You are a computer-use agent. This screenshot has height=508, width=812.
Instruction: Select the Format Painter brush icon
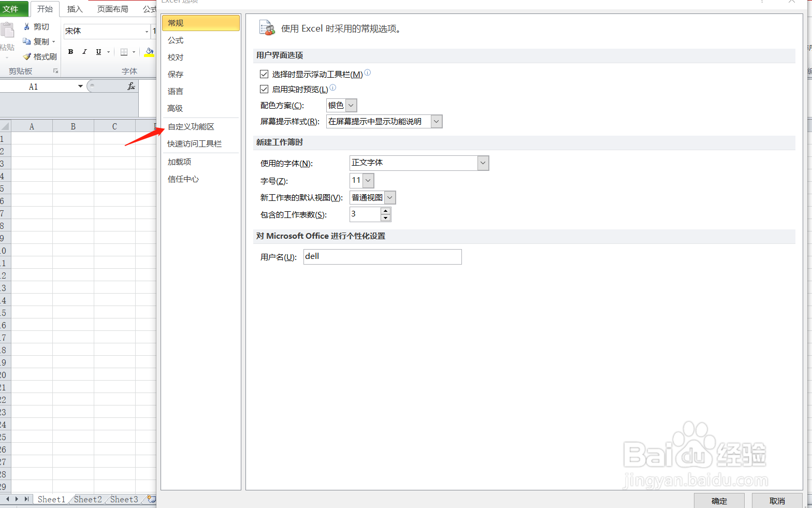click(27, 56)
